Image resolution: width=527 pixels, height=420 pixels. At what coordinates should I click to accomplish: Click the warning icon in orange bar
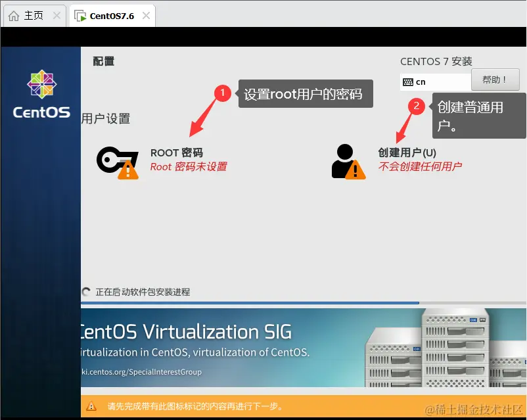pyautogui.click(x=91, y=406)
